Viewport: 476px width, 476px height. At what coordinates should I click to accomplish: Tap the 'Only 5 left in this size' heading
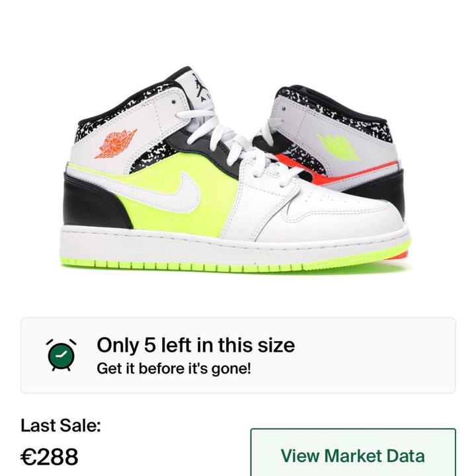(196, 345)
